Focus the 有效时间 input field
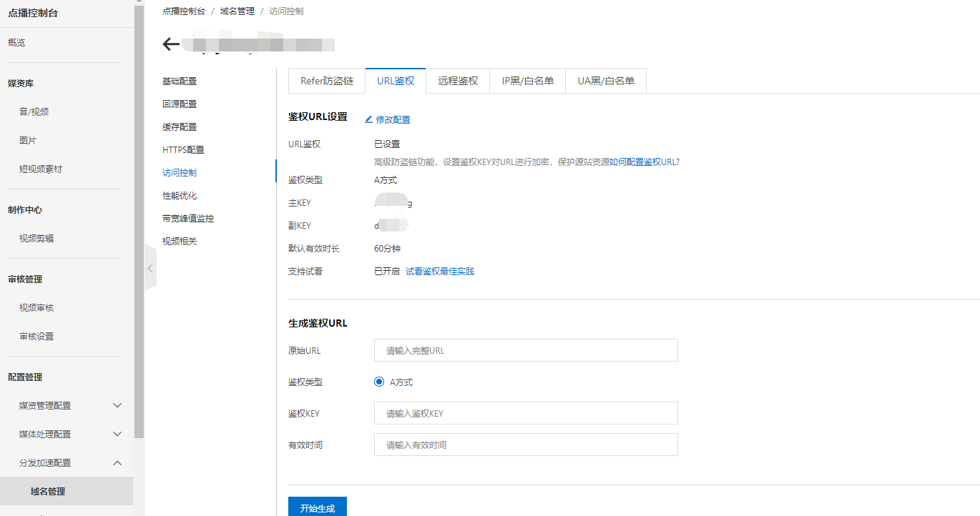Screen dimensions: 980x516 (x=526, y=445)
